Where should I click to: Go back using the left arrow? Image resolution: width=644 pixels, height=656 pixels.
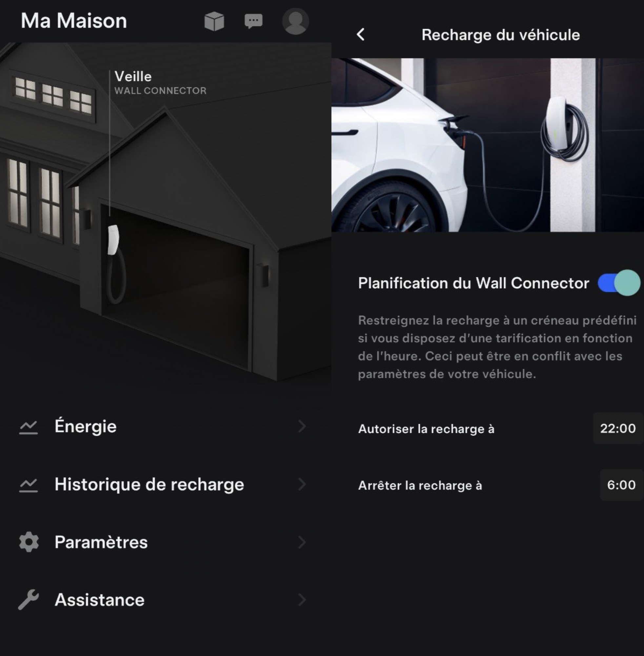[x=361, y=34]
